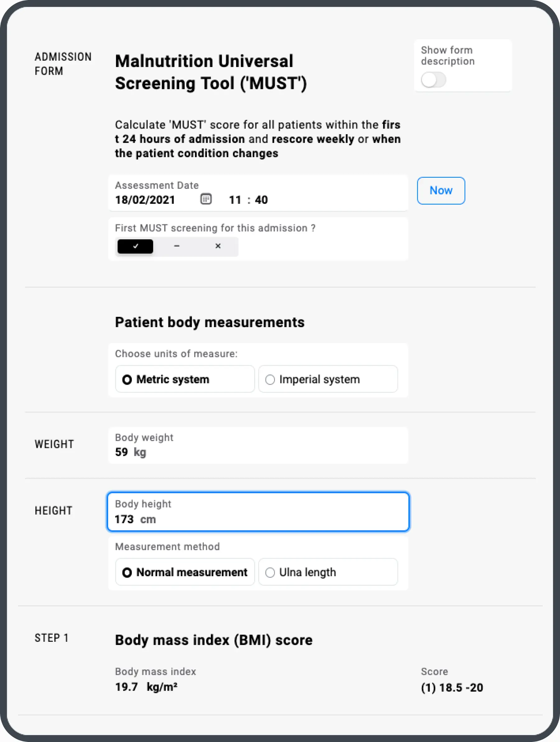Viewport: 560px width, 742px height.
Task: Click the Patient body measurements heading
Action: [x=210, y=322]
